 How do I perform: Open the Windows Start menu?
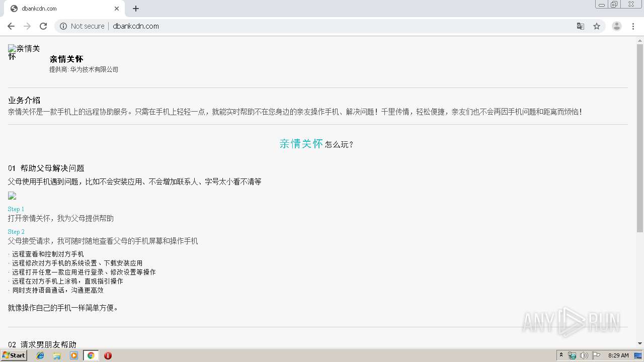tap(14, 355)
